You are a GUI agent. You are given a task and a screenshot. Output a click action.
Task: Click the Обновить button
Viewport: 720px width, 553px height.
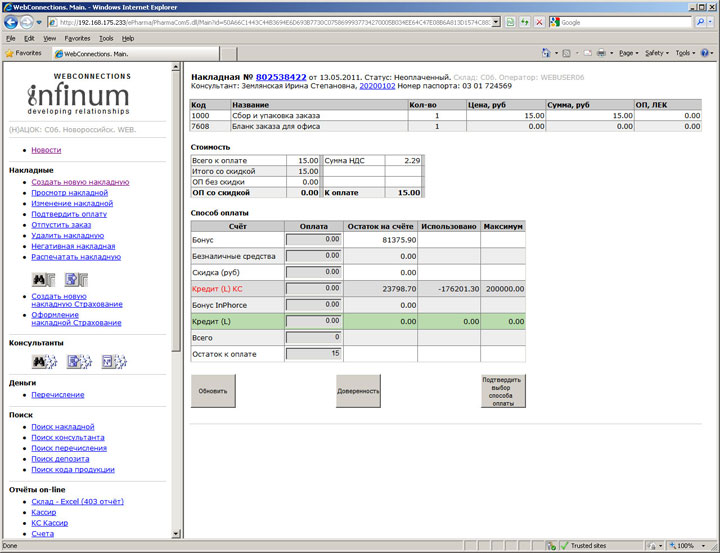coord(213,391)
